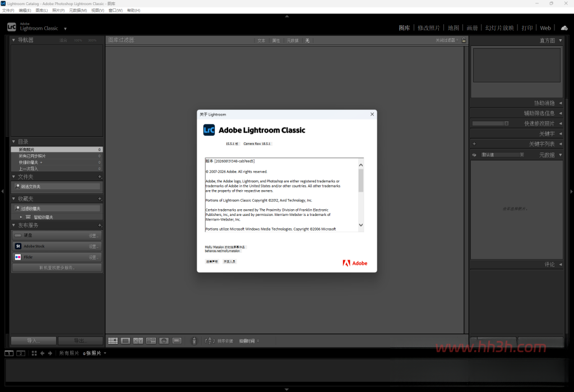The image size is (574, 392).
Task: Hide the left panel with the side arrow
Action: click(2, 191)
